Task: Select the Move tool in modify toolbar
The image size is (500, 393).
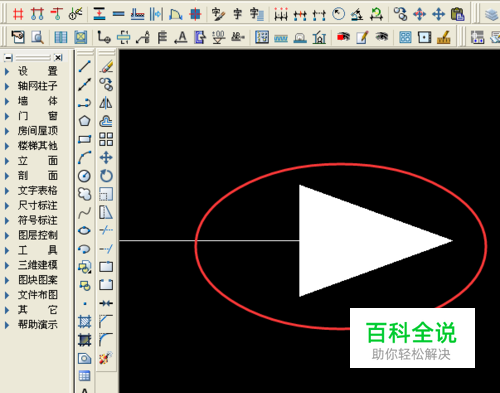Action: click(106, 157)
